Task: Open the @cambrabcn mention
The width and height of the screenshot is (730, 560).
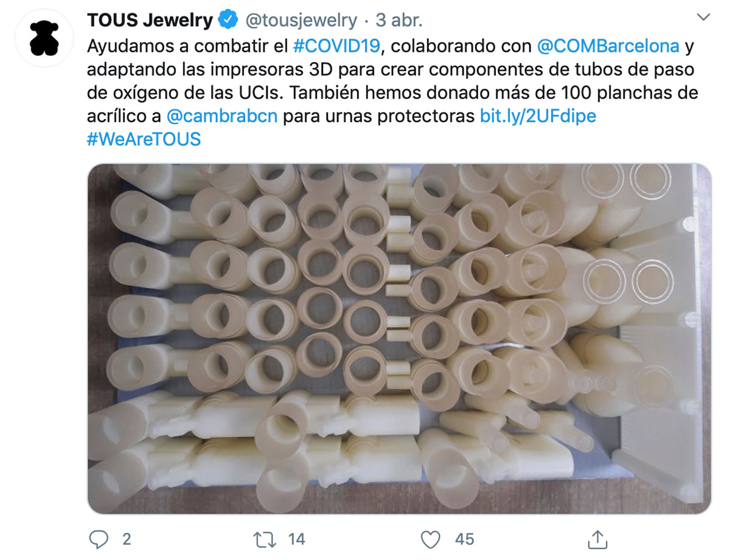Action: [222, 116]
